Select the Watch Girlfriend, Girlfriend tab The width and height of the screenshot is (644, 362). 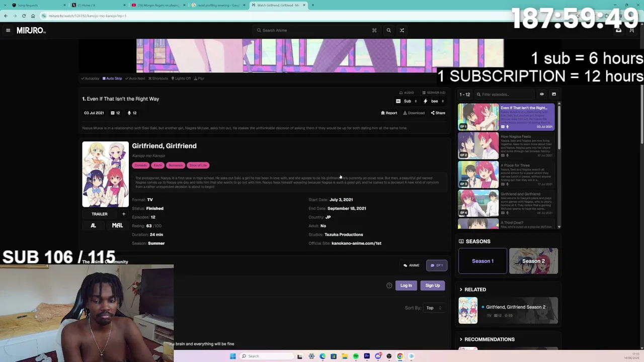tap(277, 5)
